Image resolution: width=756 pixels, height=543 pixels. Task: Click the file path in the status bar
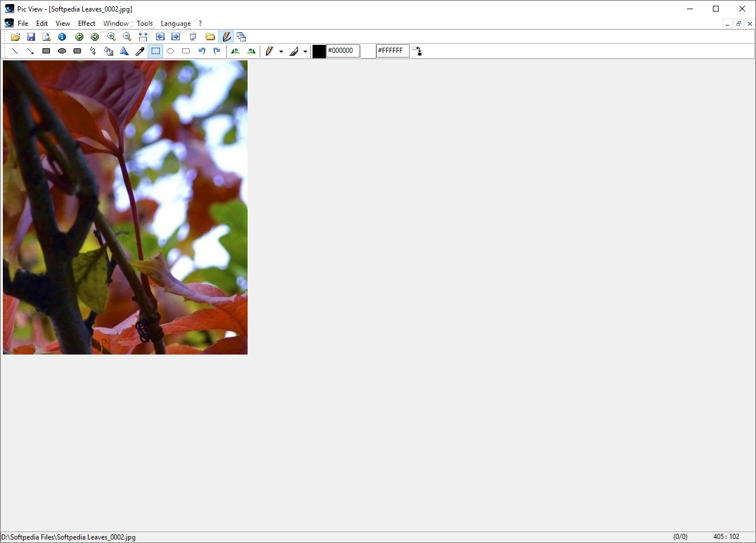[x=68, y=537]
